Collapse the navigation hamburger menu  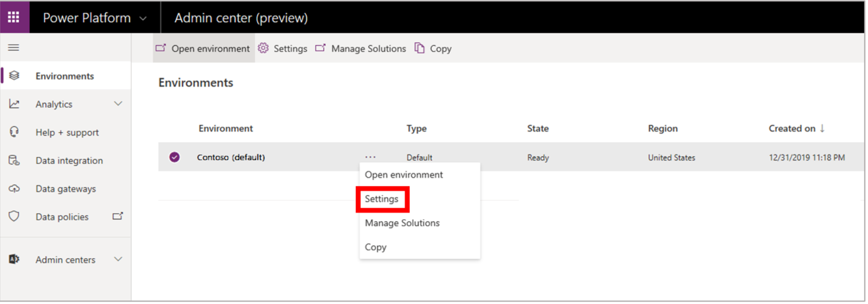click(x=13, y=48)
